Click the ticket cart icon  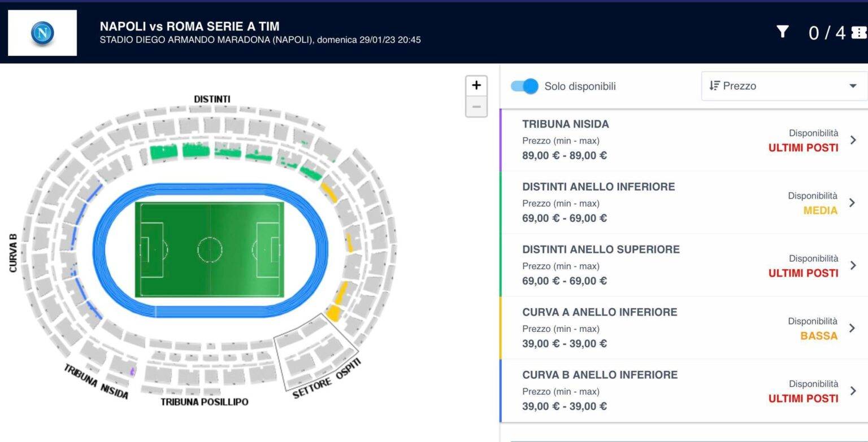coord(858,33)
